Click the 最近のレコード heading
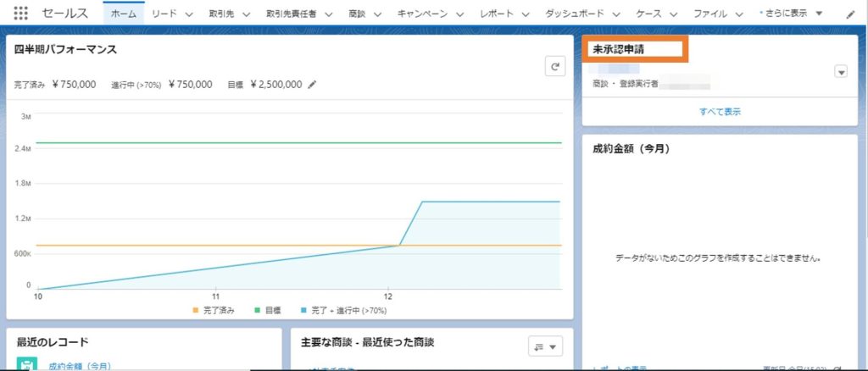This screenshot has width=868, height=371. coord(53,342)
